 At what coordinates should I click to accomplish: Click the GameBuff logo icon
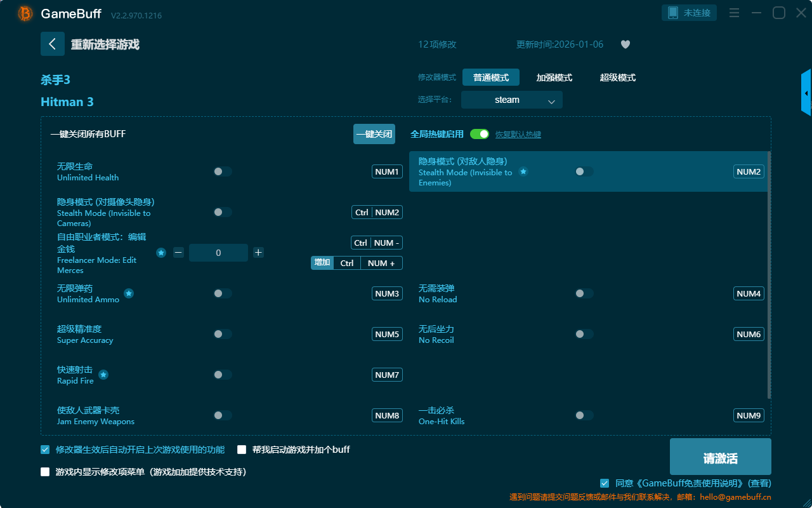25,13
